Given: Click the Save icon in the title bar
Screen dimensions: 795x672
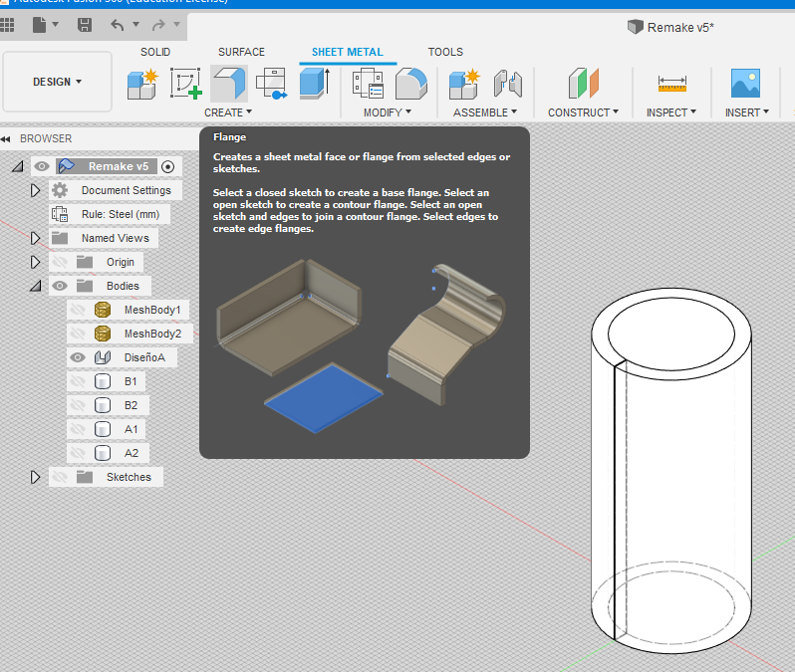Looking at the screenshot, I should [x=85, y=25].
